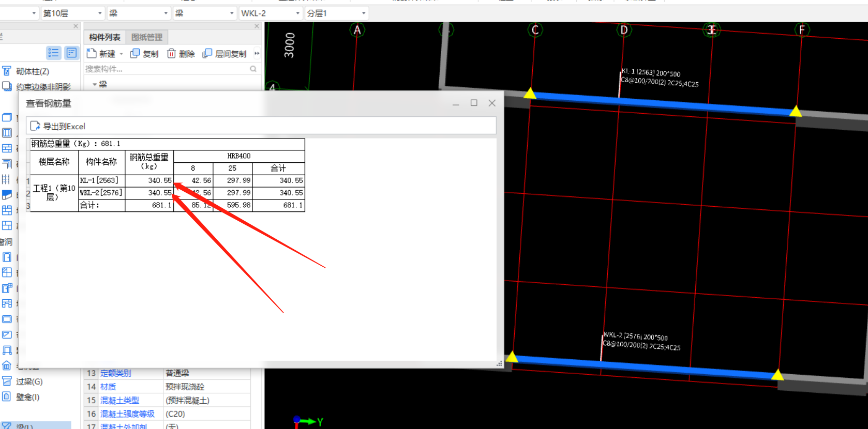Click yellow right endpoint of WKL-2 beam
The image size is (868, 429).
[777, 375]
